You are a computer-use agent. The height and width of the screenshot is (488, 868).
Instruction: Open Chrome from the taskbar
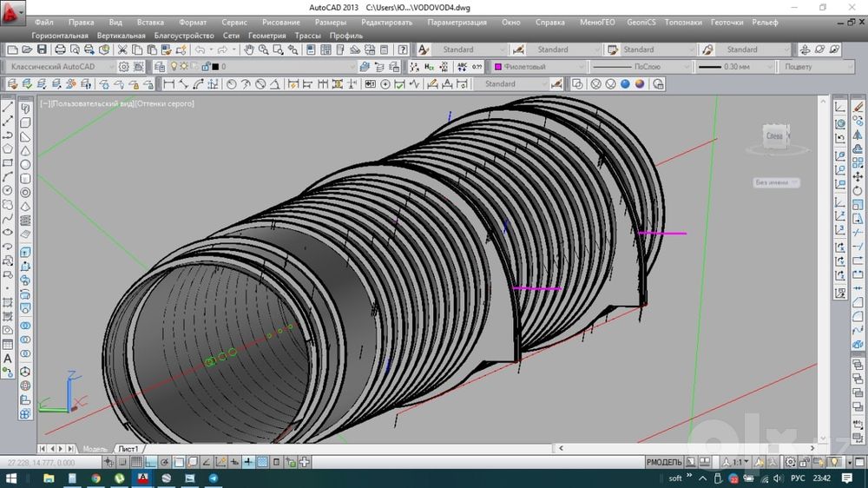95,478
